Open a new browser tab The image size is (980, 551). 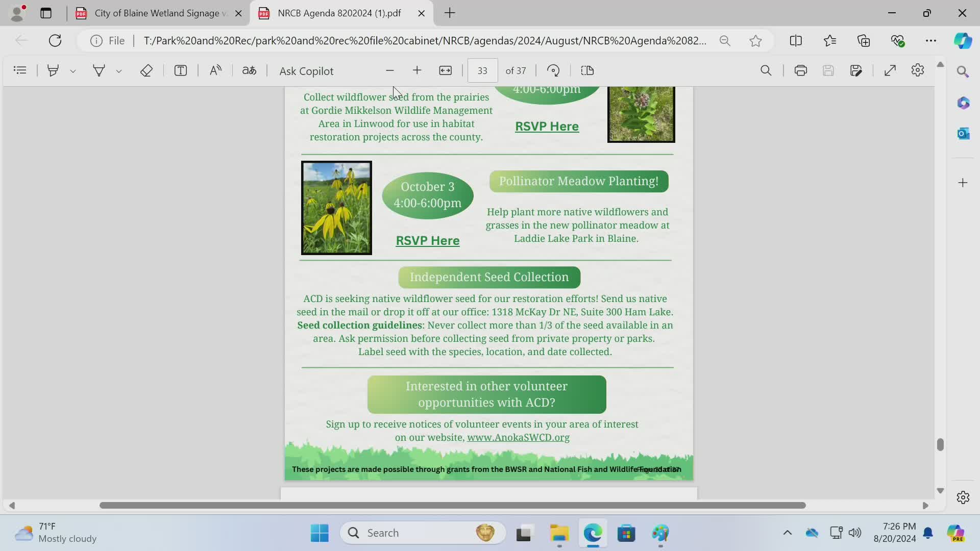450,13
